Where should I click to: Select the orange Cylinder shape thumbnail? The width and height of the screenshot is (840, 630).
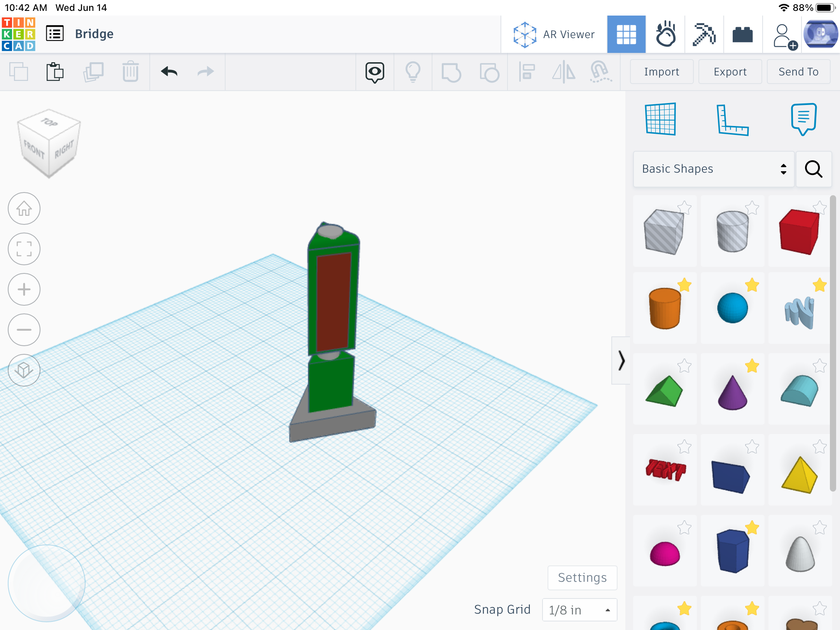click(x=665, y=308)
